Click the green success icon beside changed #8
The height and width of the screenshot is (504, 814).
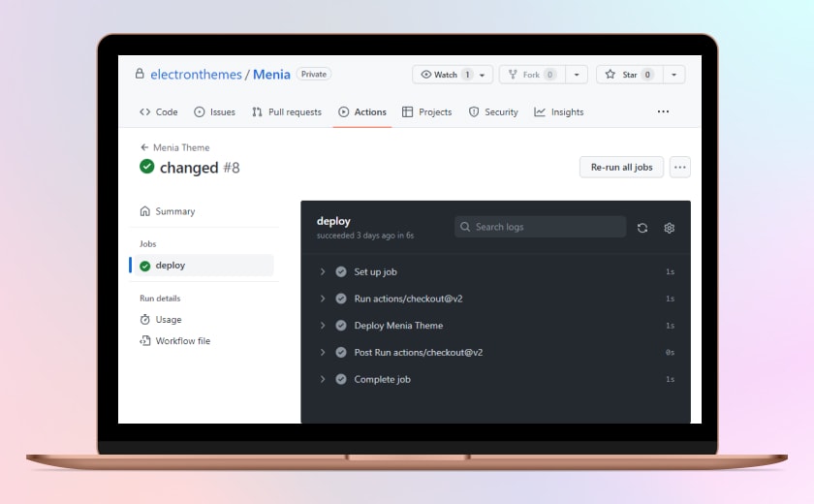click(x=147, y=167)
